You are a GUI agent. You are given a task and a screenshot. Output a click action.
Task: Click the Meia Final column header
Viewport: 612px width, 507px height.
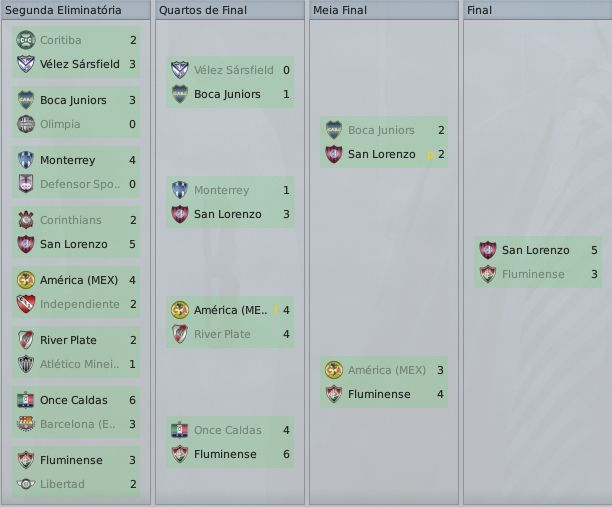[340, 10]
